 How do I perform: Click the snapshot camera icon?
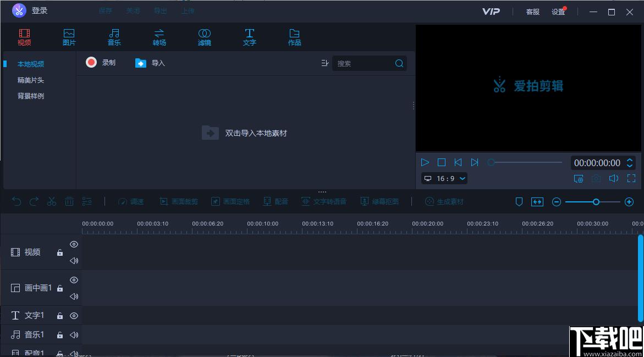pyautogui.click(x=596, y=179)
